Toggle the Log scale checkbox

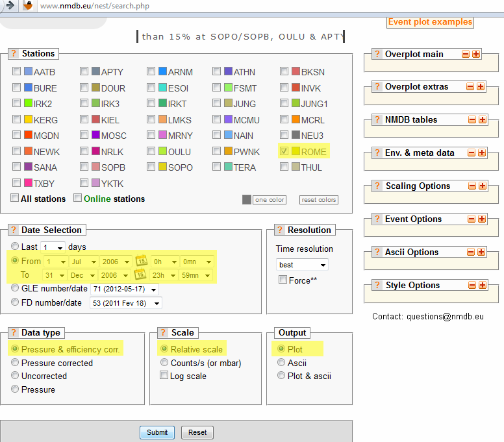tap(164, 375)
